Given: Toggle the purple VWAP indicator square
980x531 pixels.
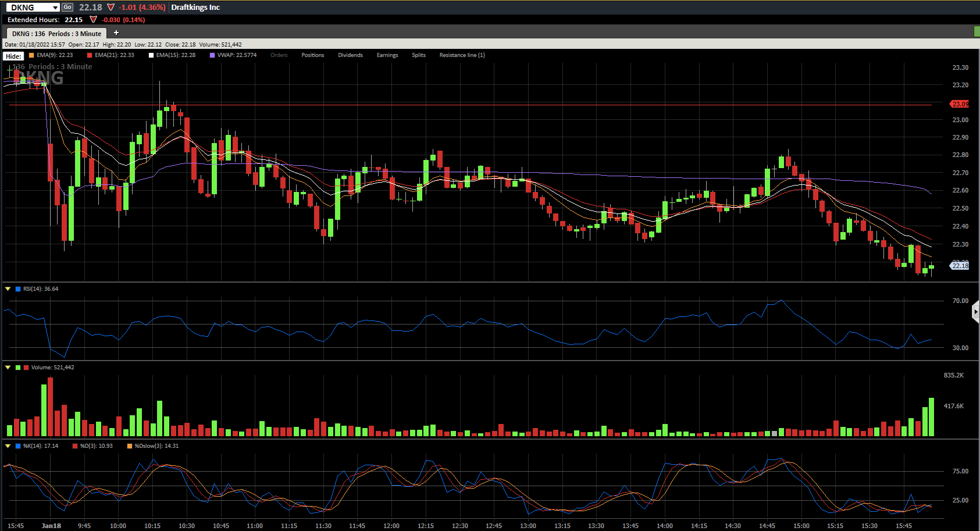Looking at the screenshot, I should click(212, 55).
